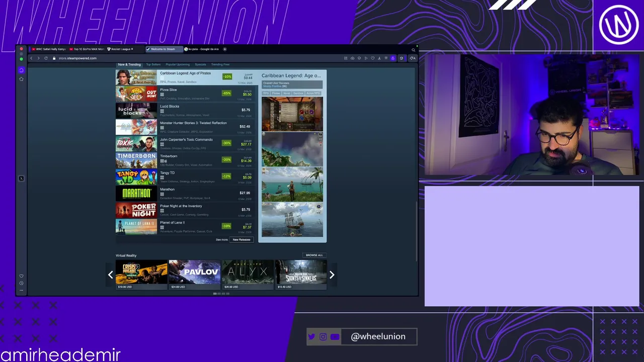Click the Mostly Positive review summary
The width and height of the screenshot is (644, 362).
[x=275, y=86]
